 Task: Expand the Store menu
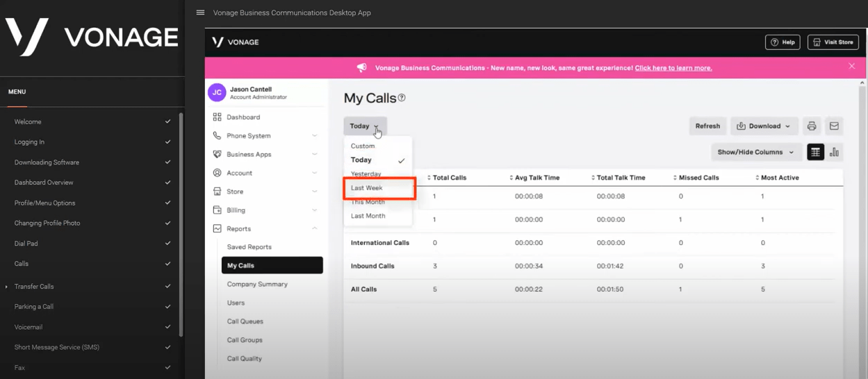point(265,192)
